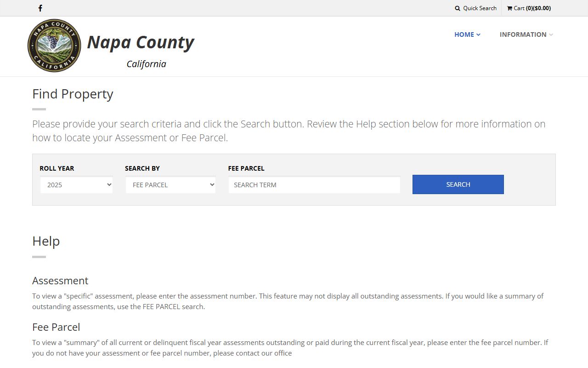Click the ROLL YEAR label
The width and height of the screenshot is (588, 368).
(57, 168)
